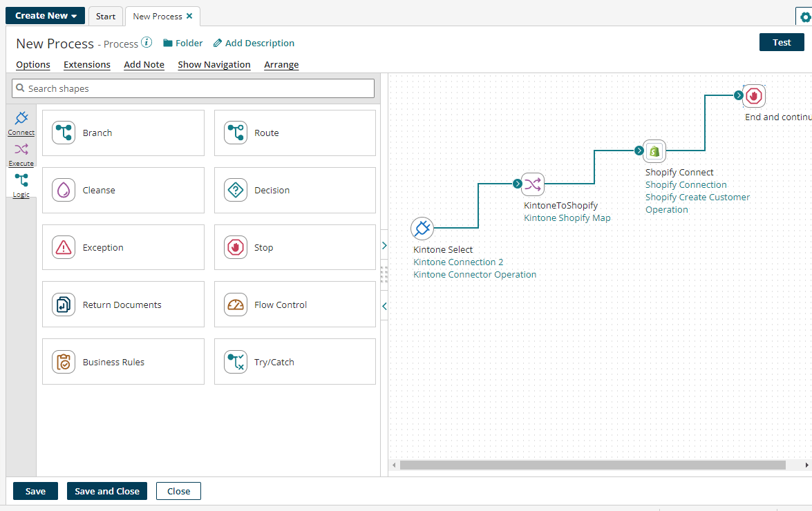Click the Kintone Select label
Image resolution: width=812 pixels, height=511 pixels.
(443, 250)
